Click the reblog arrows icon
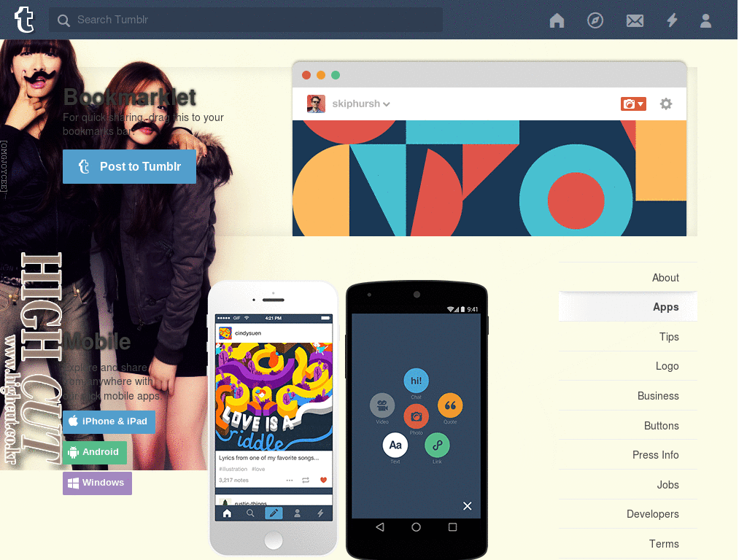The image size is (747, 560). [x=306, y=480]
